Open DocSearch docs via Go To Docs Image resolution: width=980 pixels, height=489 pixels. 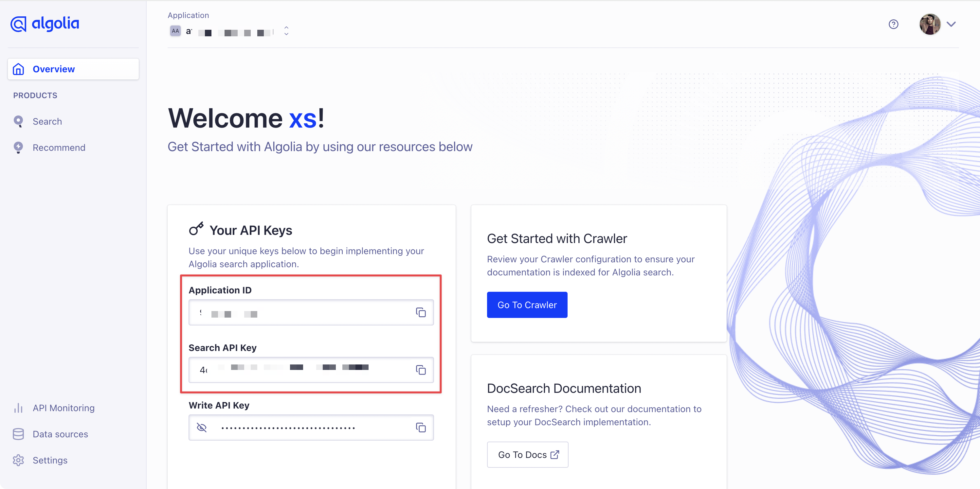[527, 454]
